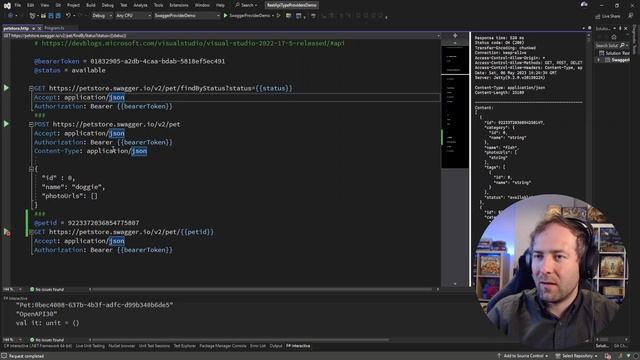
Task: Pin the Solution Explorer panel
Action: point(620,28)
